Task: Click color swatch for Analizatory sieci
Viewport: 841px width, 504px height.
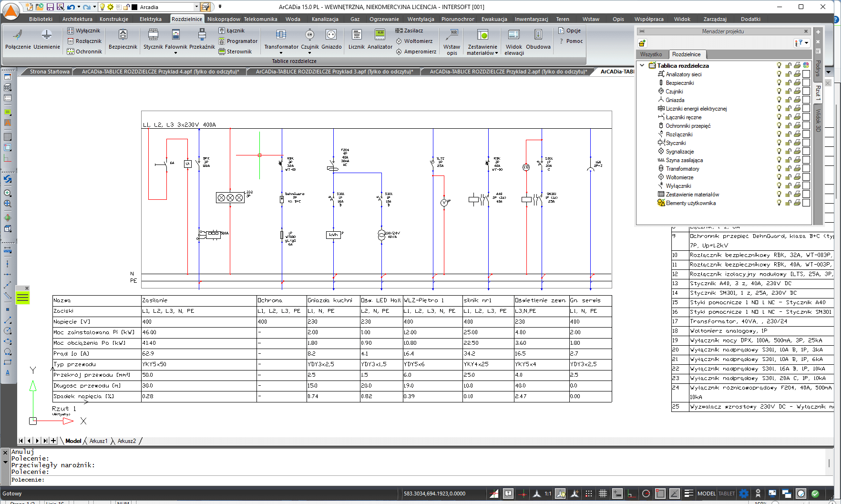Action: tap(806, 74)
